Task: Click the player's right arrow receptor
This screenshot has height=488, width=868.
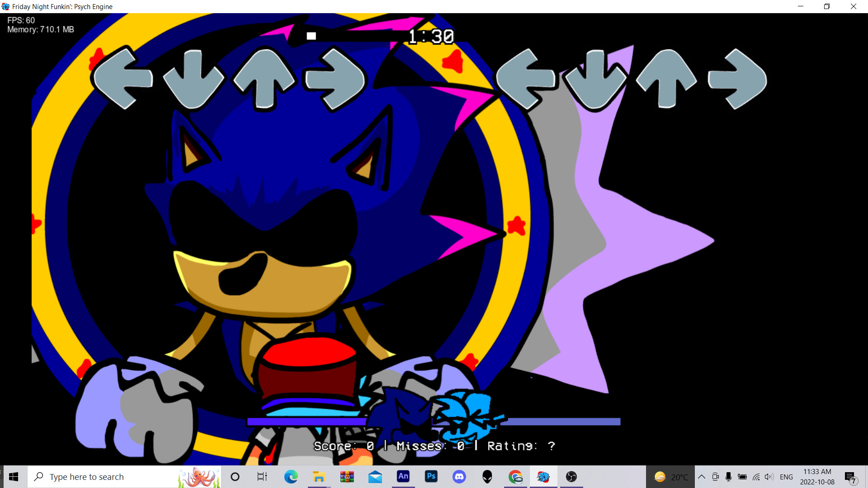Action: (x=737, y=79)
